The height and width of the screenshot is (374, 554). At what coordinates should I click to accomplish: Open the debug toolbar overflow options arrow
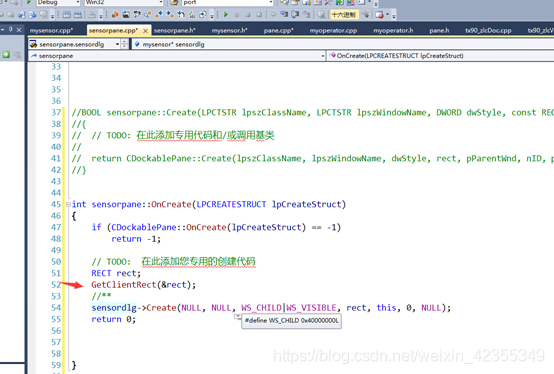click(x=394, y=15)
